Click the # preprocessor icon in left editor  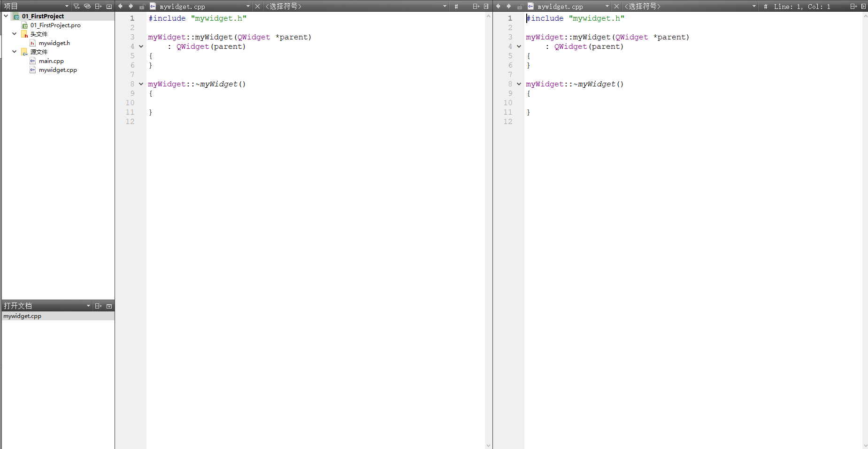pyautogui.click(x=456, y=7)
